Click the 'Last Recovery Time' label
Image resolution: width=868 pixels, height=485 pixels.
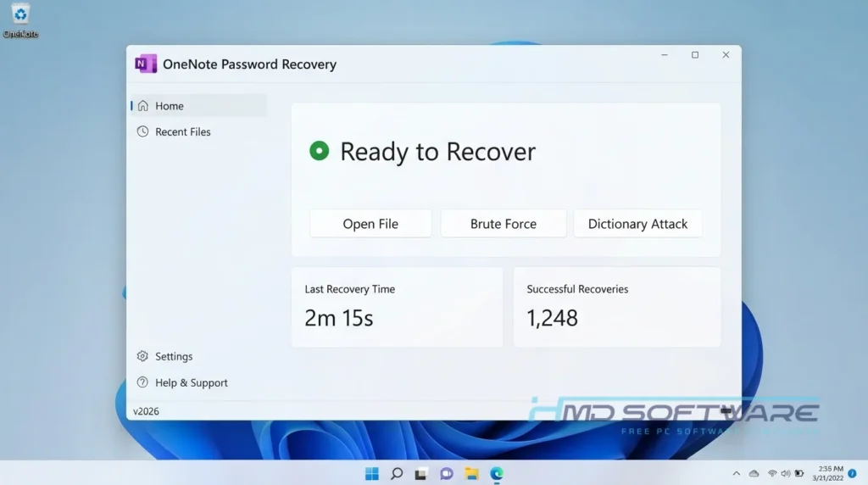tap(350, 289)
